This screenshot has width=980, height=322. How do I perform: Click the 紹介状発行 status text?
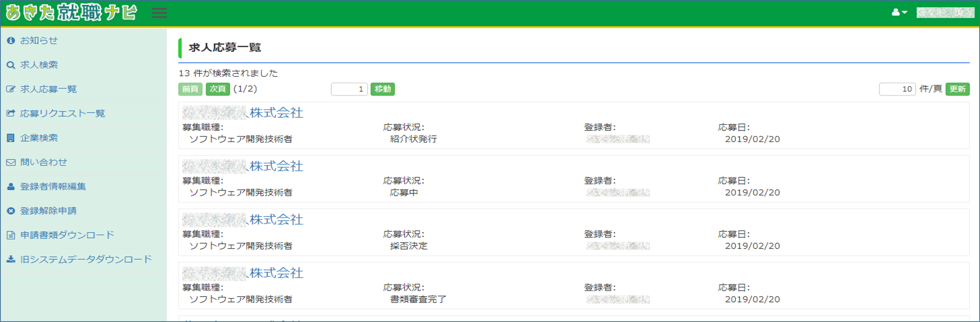(x=414, y=139)
